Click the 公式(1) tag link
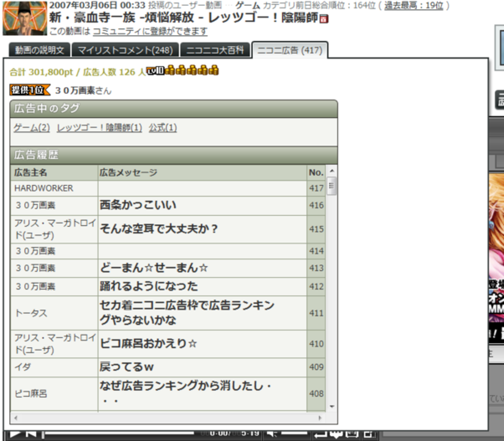The height and width of the screenshot is (441, 504). coord(163,127)
